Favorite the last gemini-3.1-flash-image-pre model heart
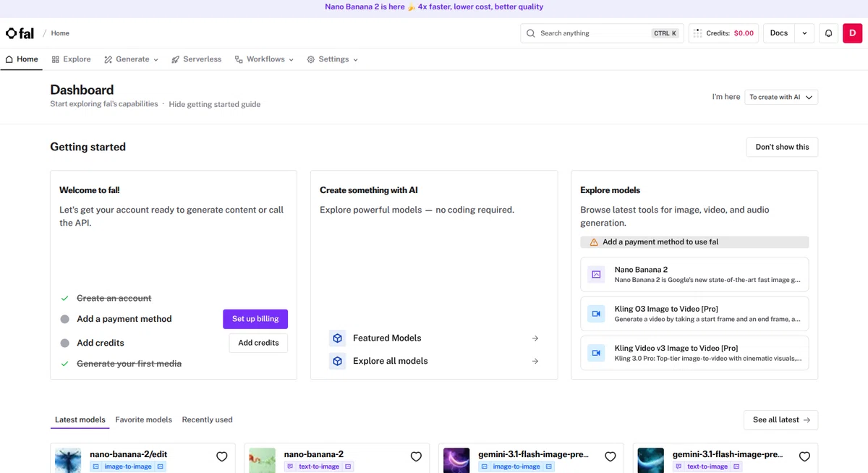This screenshot has width=868, height=473. (x=804, y=456)
